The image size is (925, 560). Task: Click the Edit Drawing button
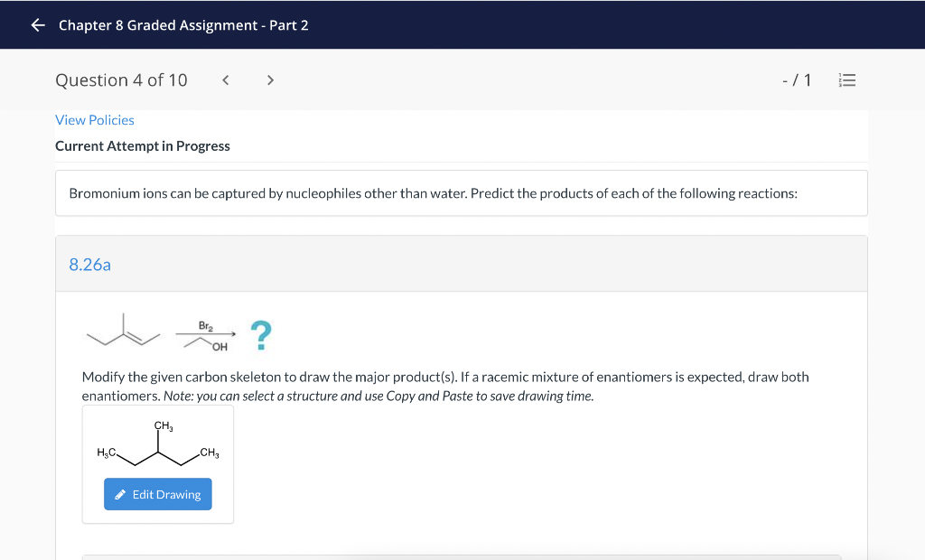(x=157, y=494)
